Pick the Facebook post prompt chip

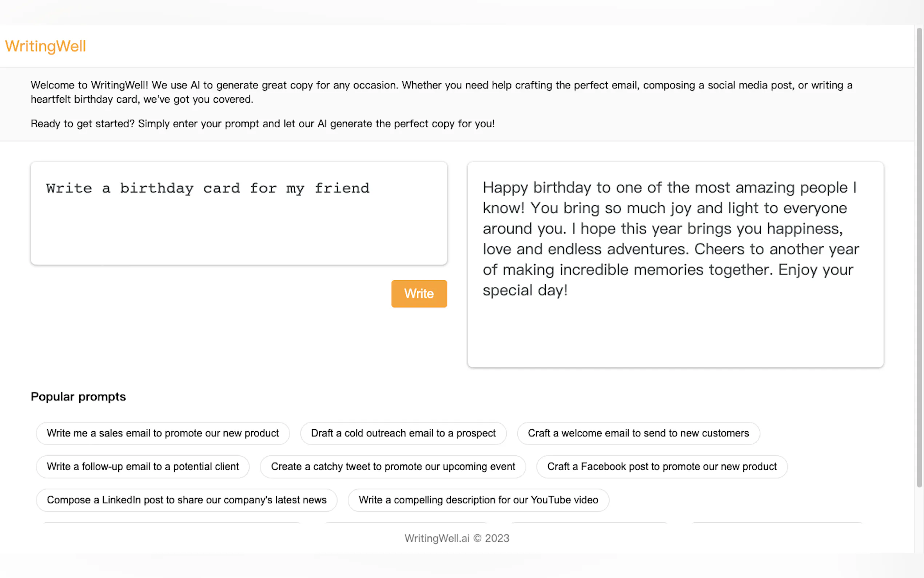[x=662, y=466]
